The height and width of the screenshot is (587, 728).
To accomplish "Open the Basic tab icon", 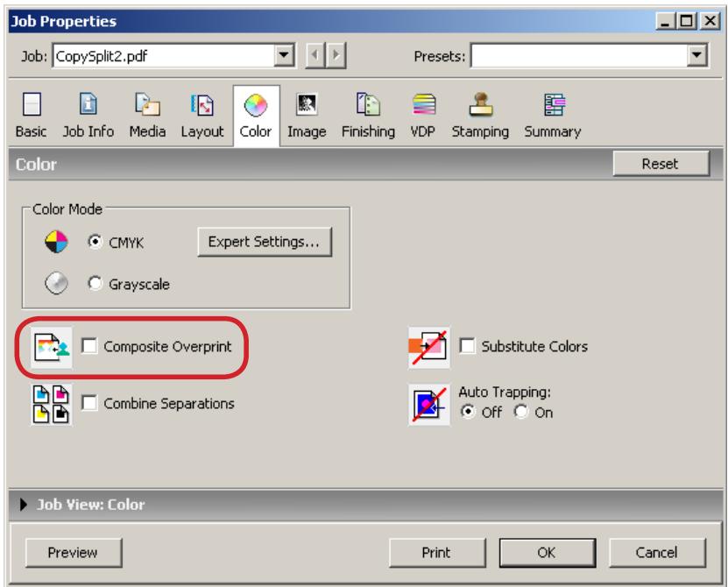I will tap(32, 104).
